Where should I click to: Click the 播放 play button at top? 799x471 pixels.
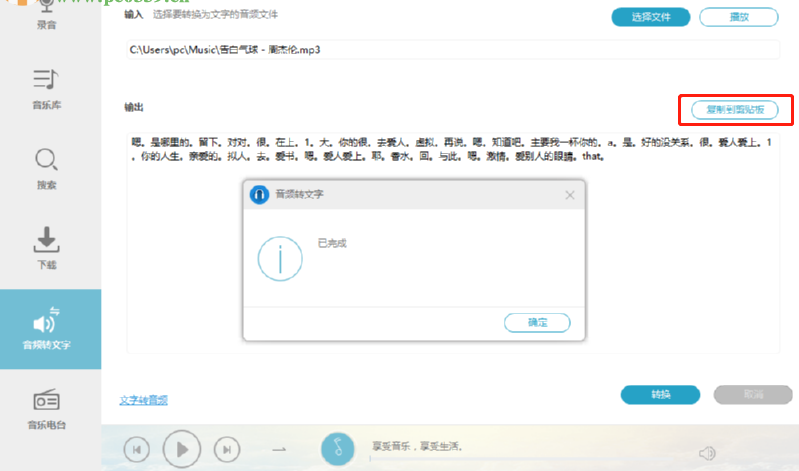coord(739,17)
